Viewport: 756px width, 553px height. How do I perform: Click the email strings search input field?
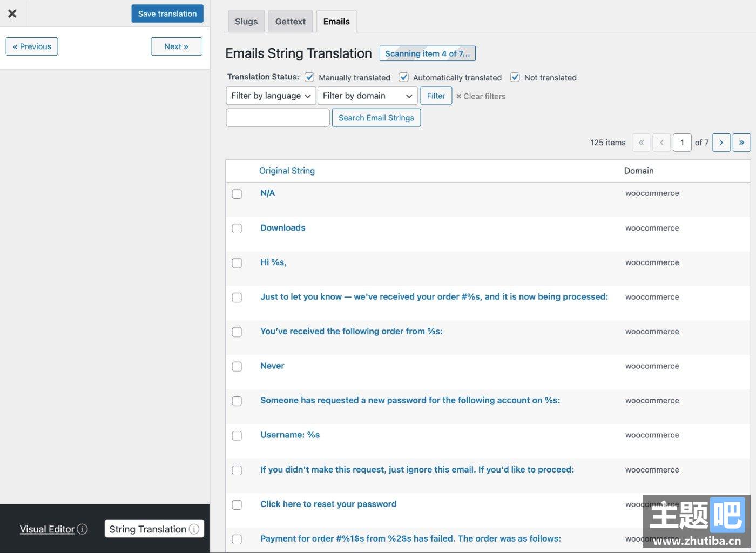(x=278, y=118)
